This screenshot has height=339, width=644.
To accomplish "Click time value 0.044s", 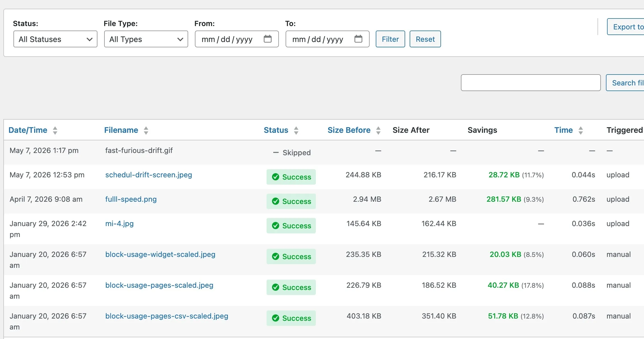I will point(583,175).
